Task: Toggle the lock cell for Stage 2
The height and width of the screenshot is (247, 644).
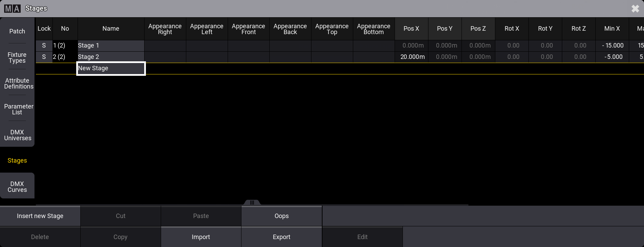Action: click(44, 57)
